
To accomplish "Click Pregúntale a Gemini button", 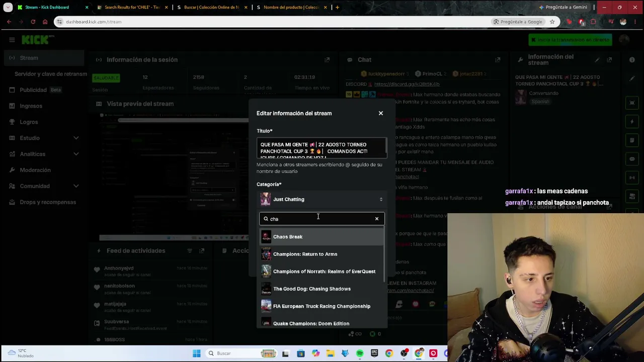I will click(x=563, y=7).
